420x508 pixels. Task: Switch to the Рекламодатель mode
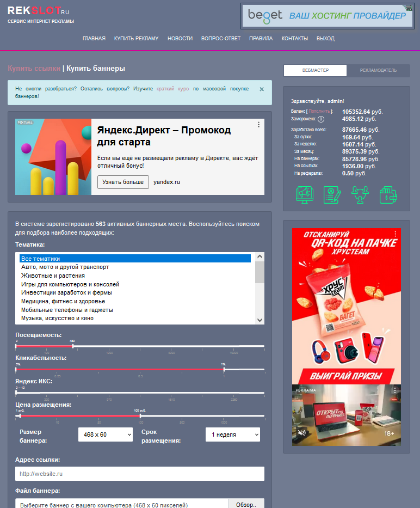pyautogui.click(x=378, y=70)
